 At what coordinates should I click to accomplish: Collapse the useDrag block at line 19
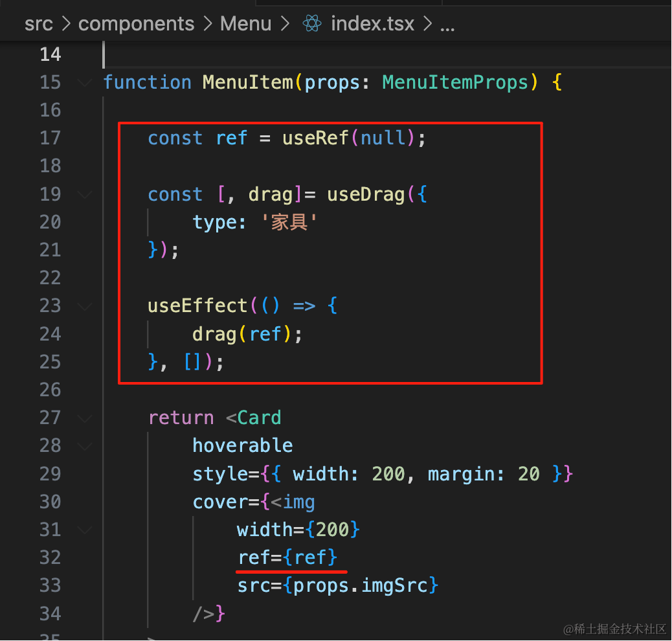click(85, 195)
